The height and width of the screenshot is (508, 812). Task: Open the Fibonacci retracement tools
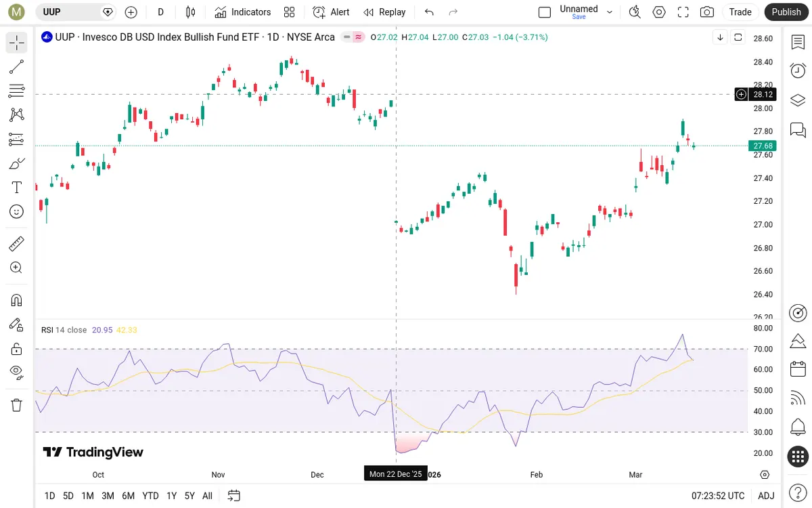click(17, 91)
